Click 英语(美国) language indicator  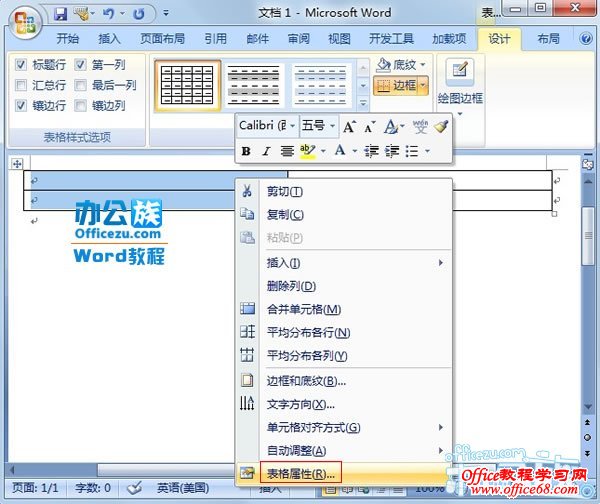pyautogui.click(x=183, y=488)
